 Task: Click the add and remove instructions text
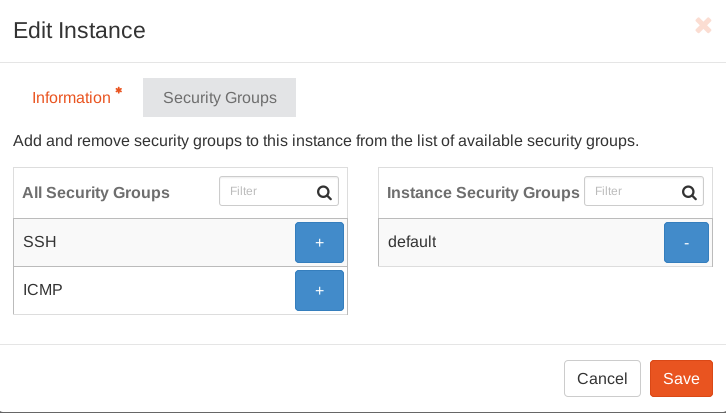coord(325,141)
